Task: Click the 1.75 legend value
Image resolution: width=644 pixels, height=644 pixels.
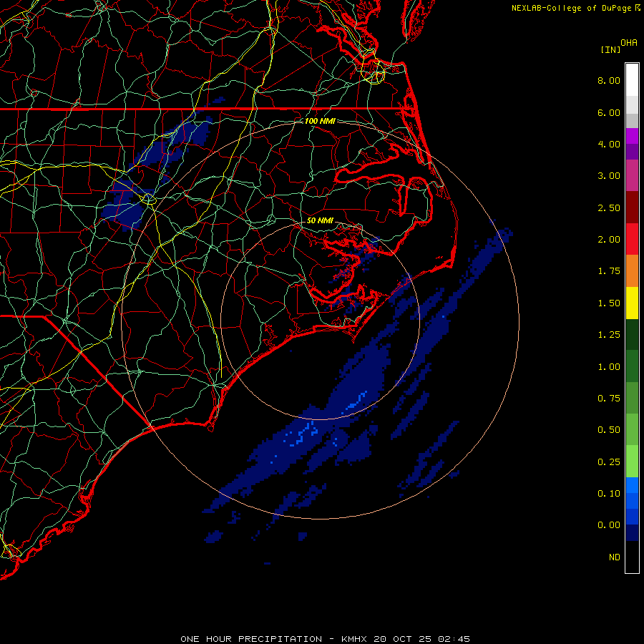Action: click(x=609, y=271)
